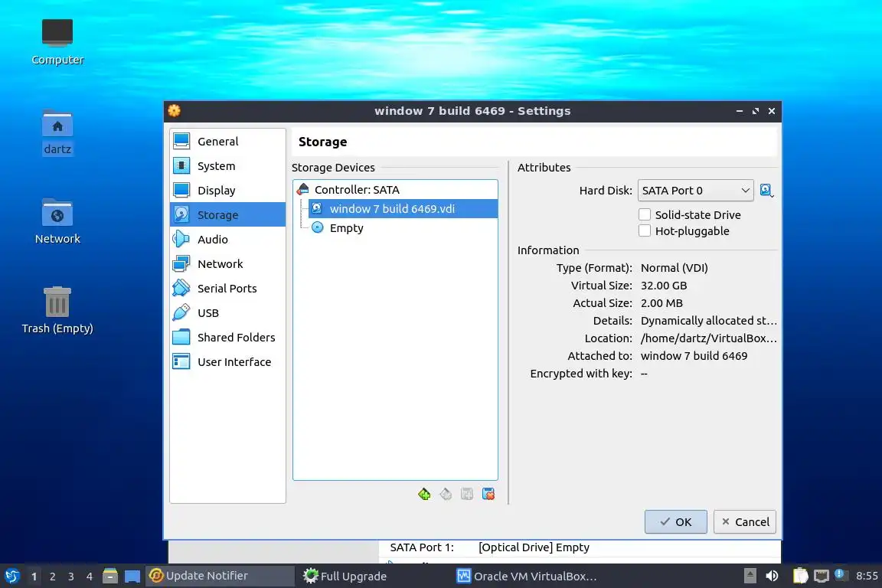Viewport: 882px width, 588px height.
Task: Open the Network desktop icon
Action: (x=57, y=221)
